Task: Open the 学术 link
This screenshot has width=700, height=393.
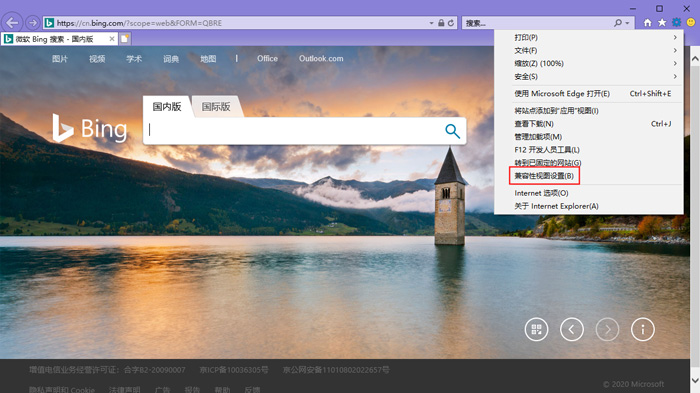Action: [x=134, y=59]
